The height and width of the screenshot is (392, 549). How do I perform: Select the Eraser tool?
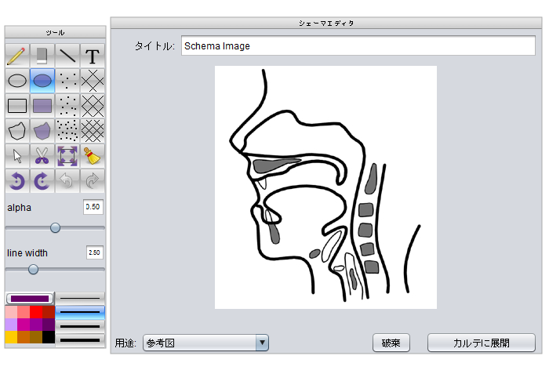42,56
